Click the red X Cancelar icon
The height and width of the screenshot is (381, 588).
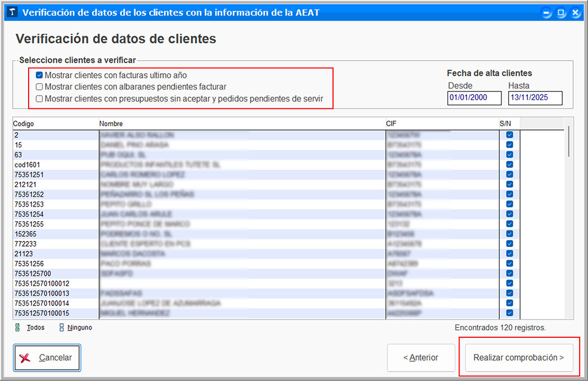(x=25, y=358)
